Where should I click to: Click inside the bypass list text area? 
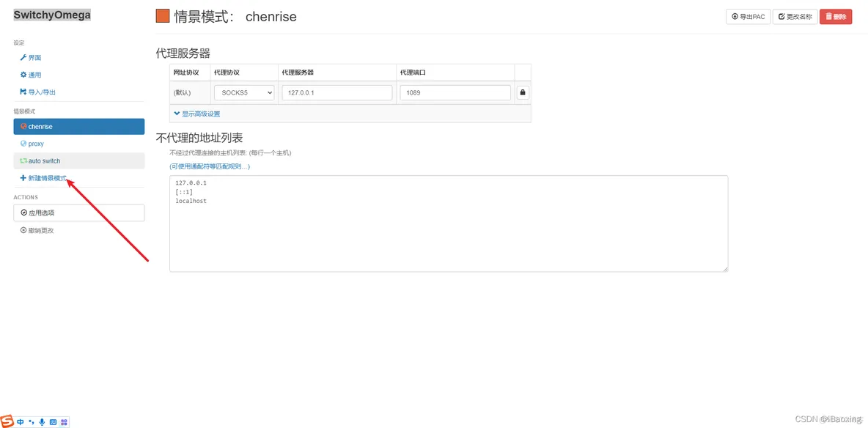pyautogui.click(x=449, y=224)
